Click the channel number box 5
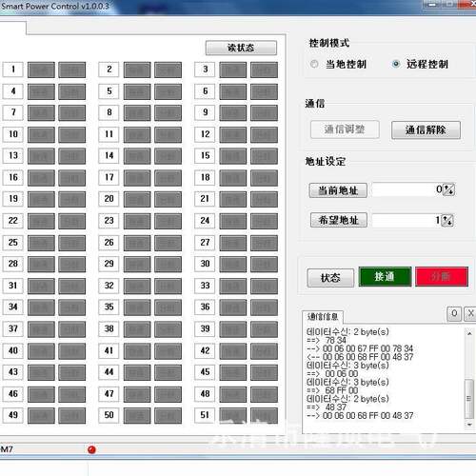This screenshot has width=476, height=476. pos(109,91)
